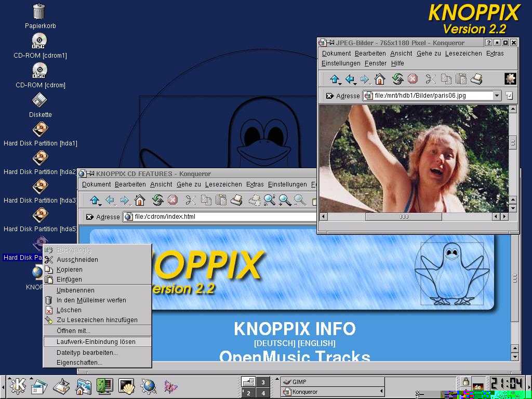Open the CD-ROM [cdrom1] desktop icon

(39, 41)
